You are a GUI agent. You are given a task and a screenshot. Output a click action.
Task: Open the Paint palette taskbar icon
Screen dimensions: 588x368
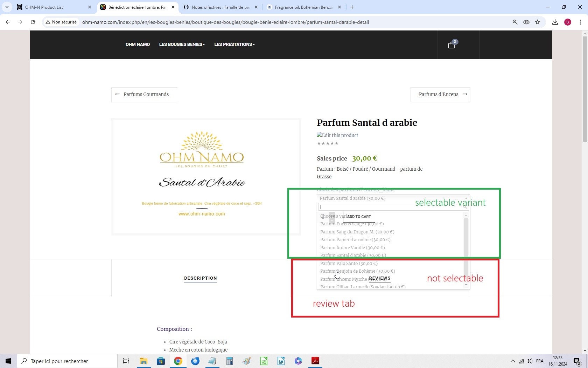coord(246,361)
